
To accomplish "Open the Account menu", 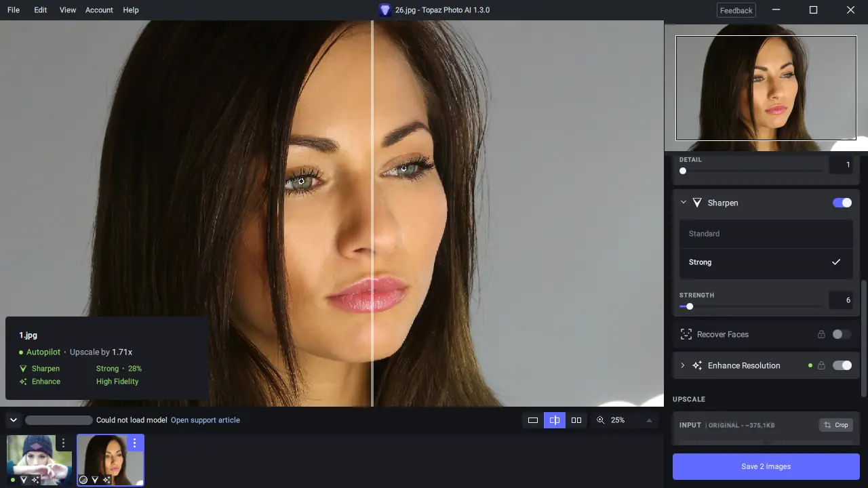I will pos(99,10).
